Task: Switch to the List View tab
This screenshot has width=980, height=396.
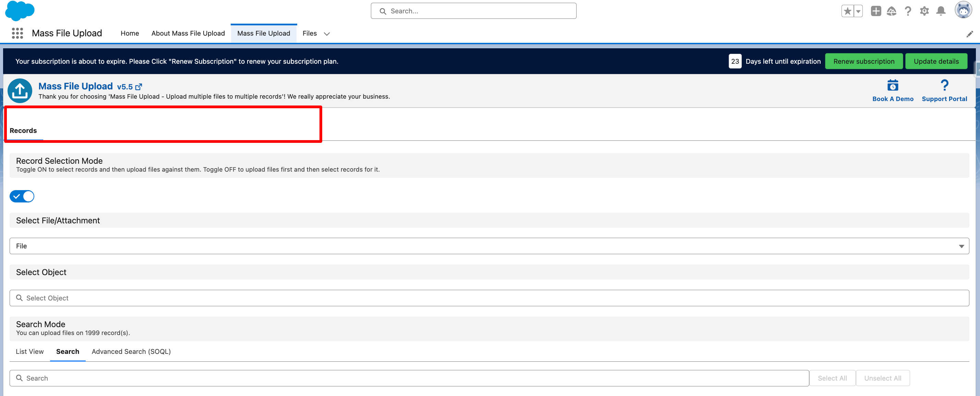Action: click(30, 351)
